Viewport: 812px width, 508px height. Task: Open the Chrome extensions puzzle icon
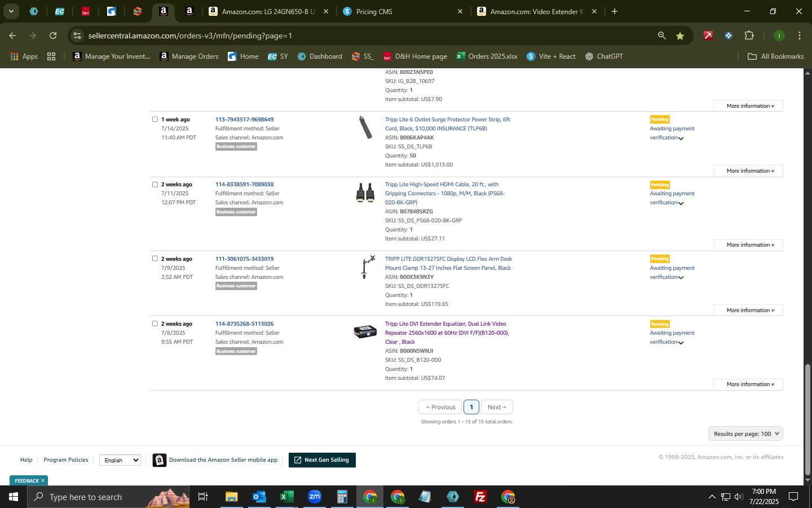(x=749, y=36)
